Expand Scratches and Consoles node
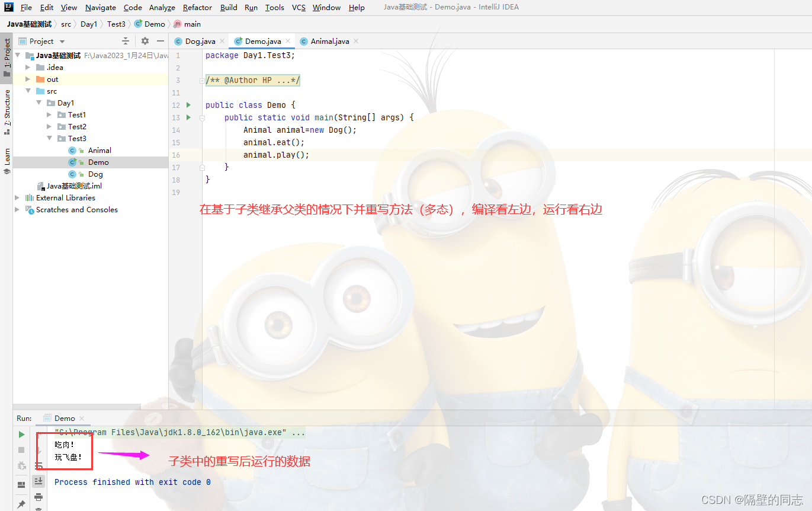The height and width of the screenshot is (511, 812). point(17,209)
